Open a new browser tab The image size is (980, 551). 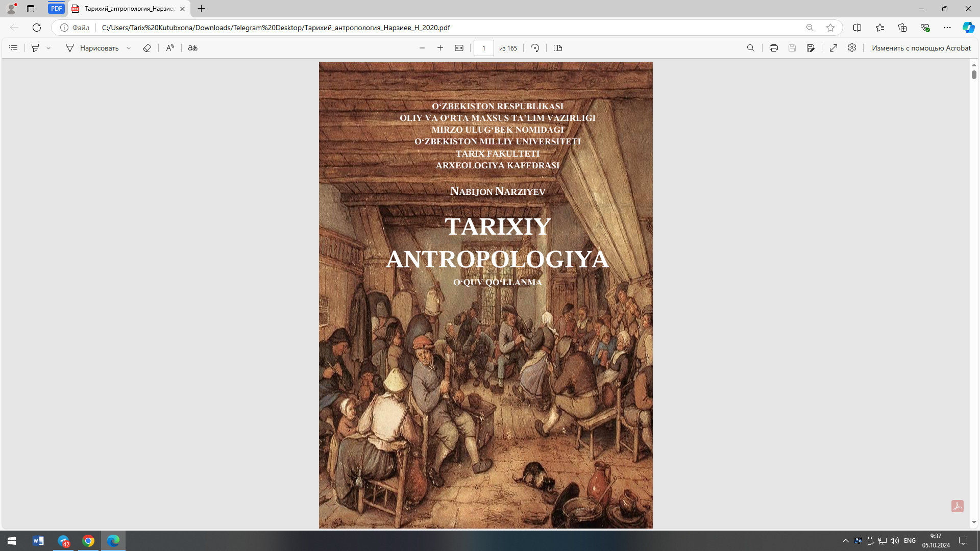pyautogui.click(x=202, y=9)
